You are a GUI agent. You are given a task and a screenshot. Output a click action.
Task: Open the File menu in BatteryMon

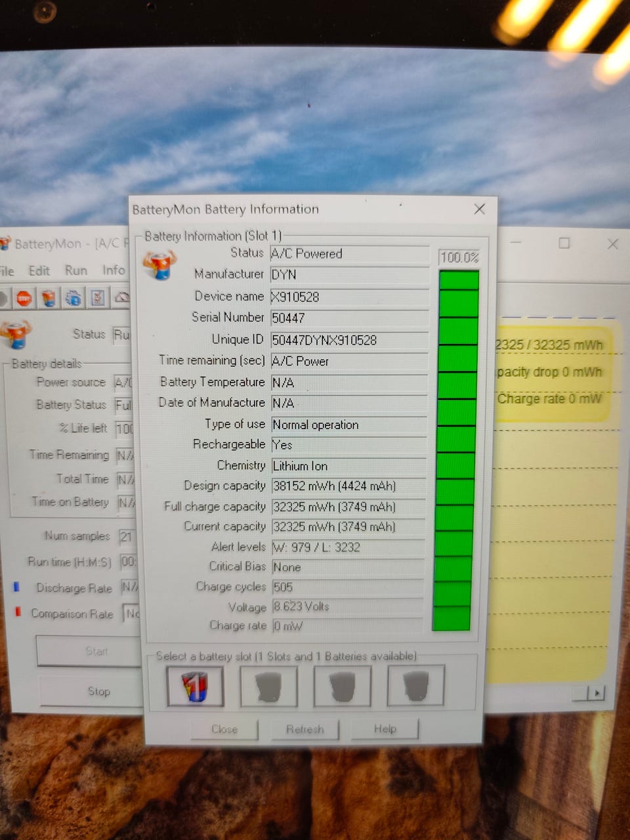[x=7, y=271]
